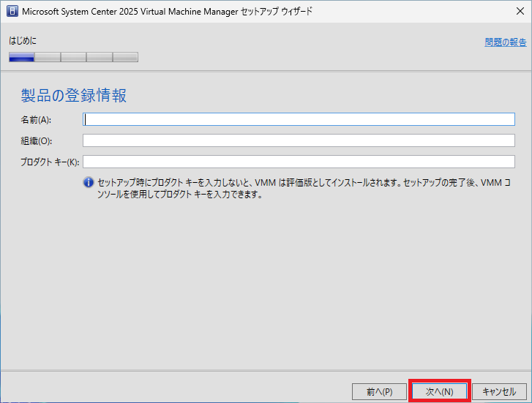Screen dimensions: 532x403
Task: Click the VMM setup wizard title bar icon
Action: 12,11
